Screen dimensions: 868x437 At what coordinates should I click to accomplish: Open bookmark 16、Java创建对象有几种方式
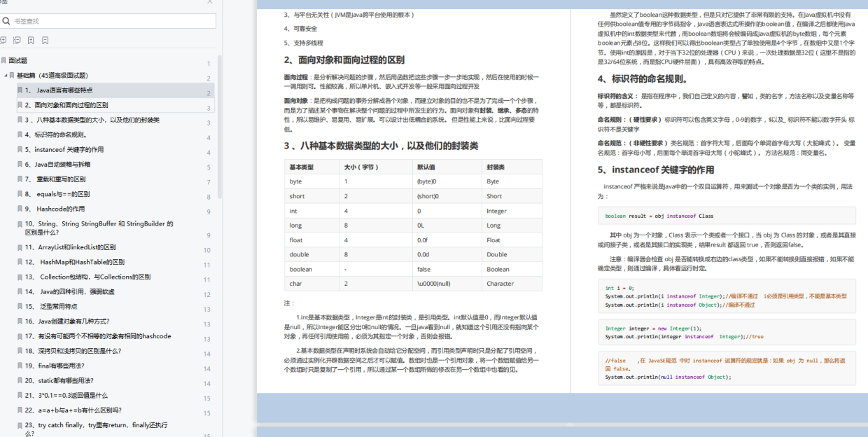67,321
